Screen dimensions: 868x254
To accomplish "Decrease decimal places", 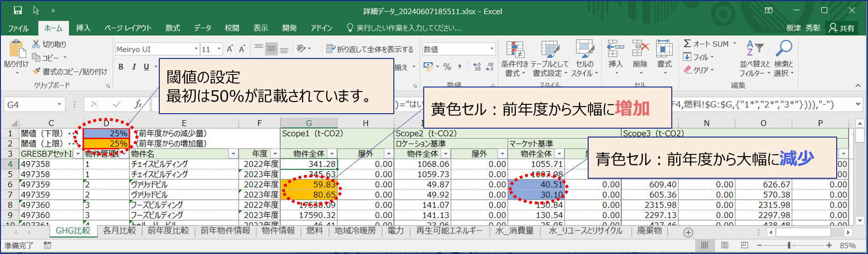I will [490, 66].
